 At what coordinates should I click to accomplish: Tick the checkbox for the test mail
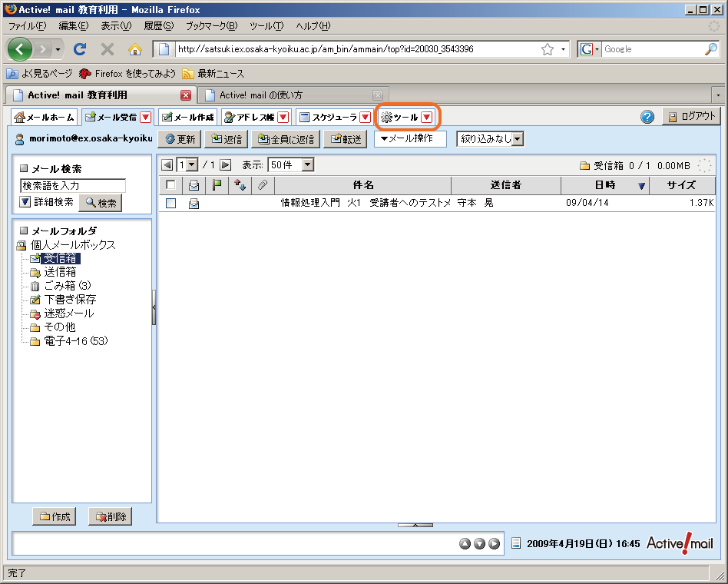pos(170,204)
